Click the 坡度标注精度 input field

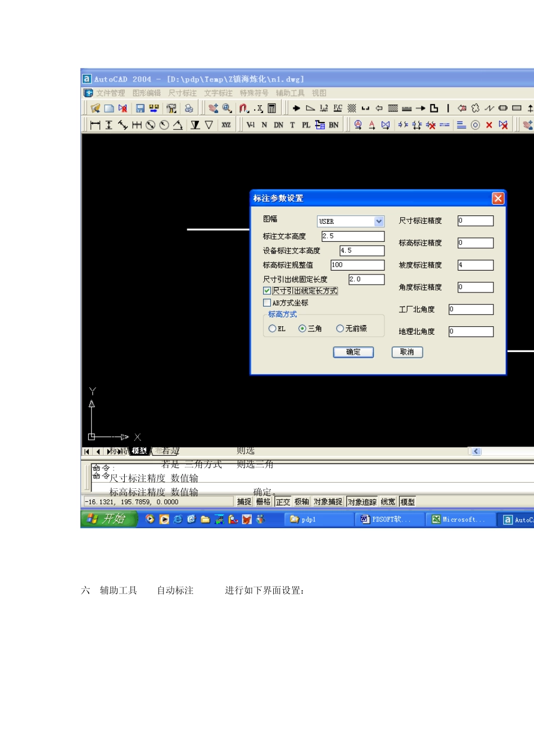coord(476,265)
